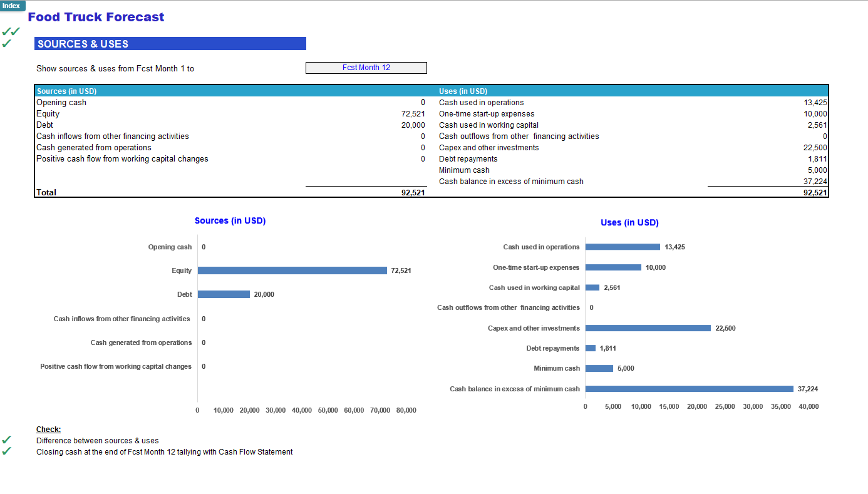Select the 10,000 start-up expenses table value

[815, 114]
